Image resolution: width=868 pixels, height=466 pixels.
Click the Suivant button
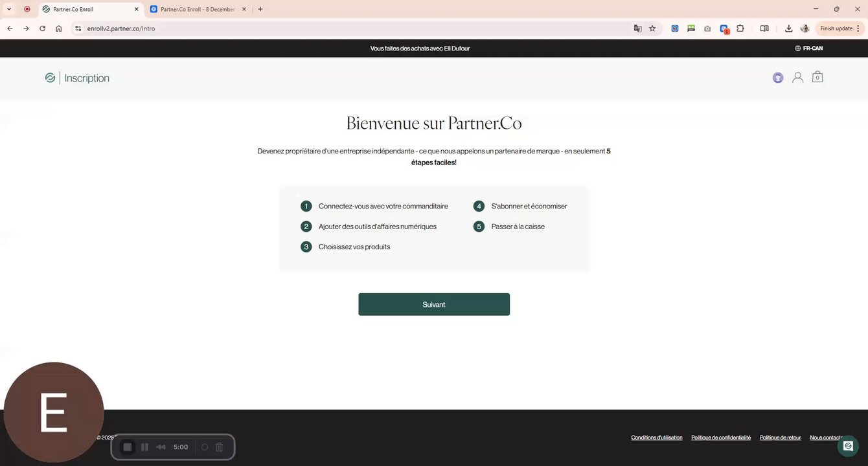pyautogui.click(x=434, y=304)
